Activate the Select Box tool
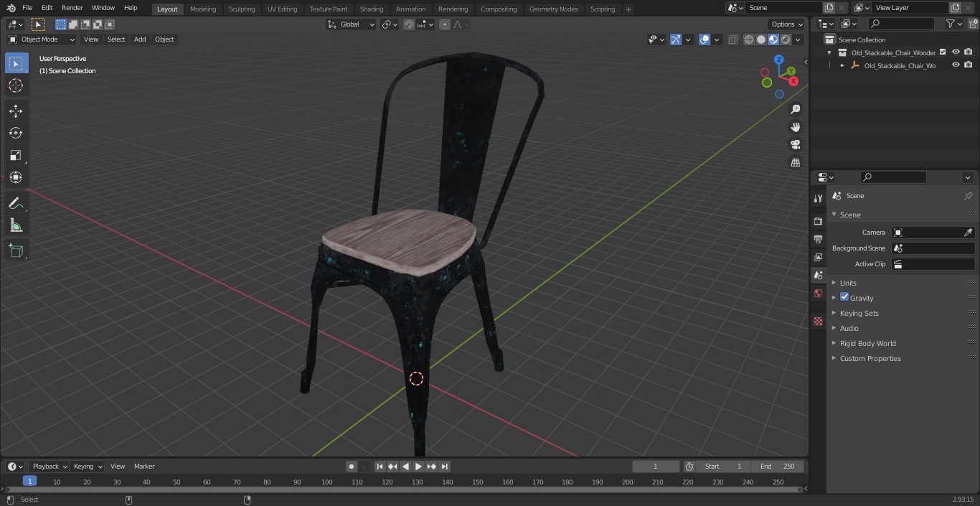The image size is (980, 506). 16,63
